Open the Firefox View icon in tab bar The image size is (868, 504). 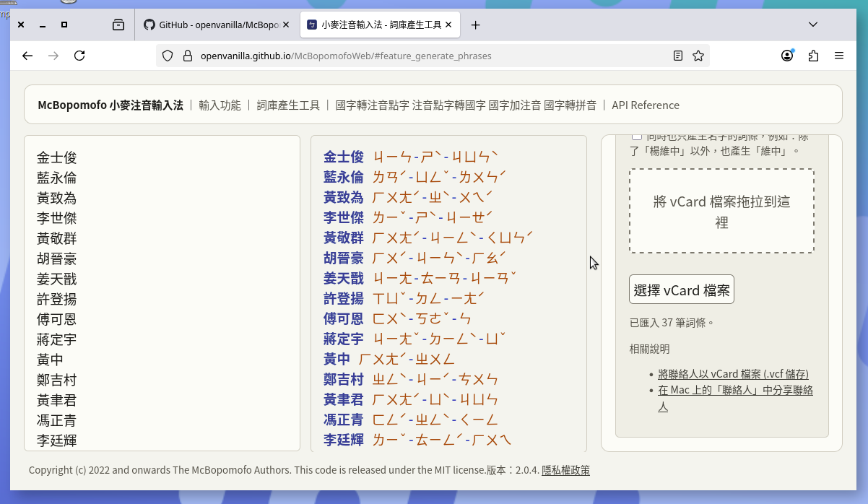(x=118, y=25)
